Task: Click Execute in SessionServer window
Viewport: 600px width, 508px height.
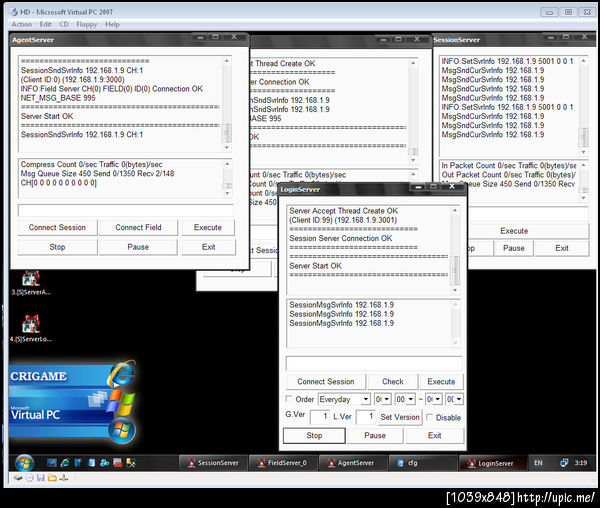Action: click(528, 231)
